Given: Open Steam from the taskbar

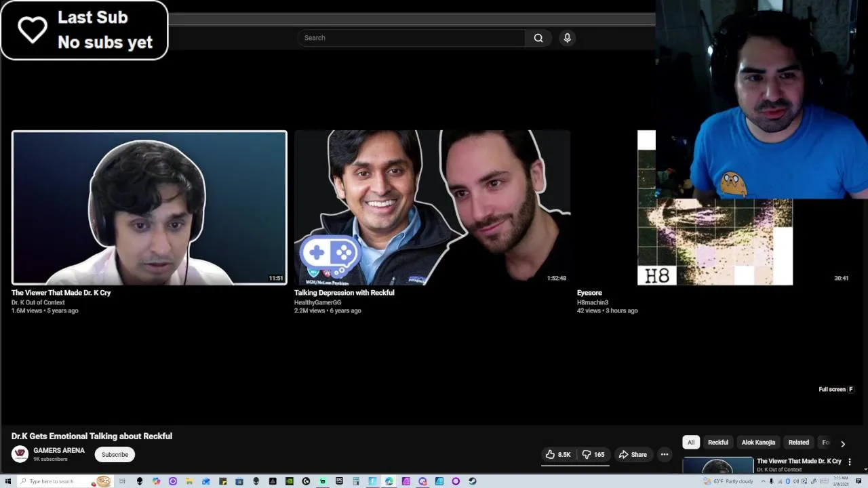Looking at the screenshot, I should 473,481.
